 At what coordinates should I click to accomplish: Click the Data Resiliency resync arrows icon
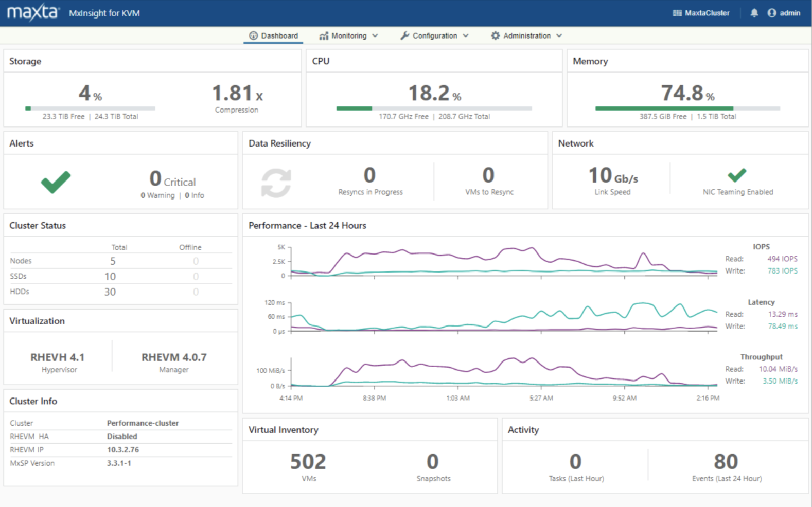click(276, 183)
